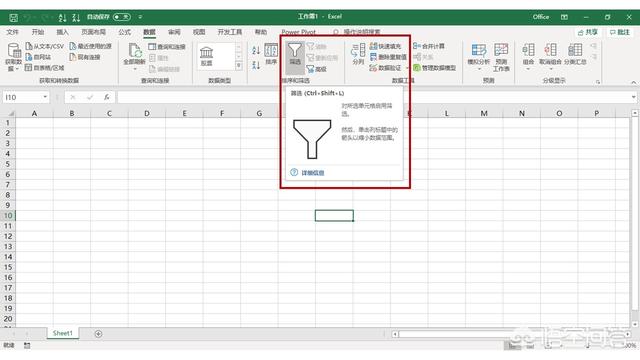The image size is (640, 360).
Task: Select row header 10
Action: coord(8,216)
